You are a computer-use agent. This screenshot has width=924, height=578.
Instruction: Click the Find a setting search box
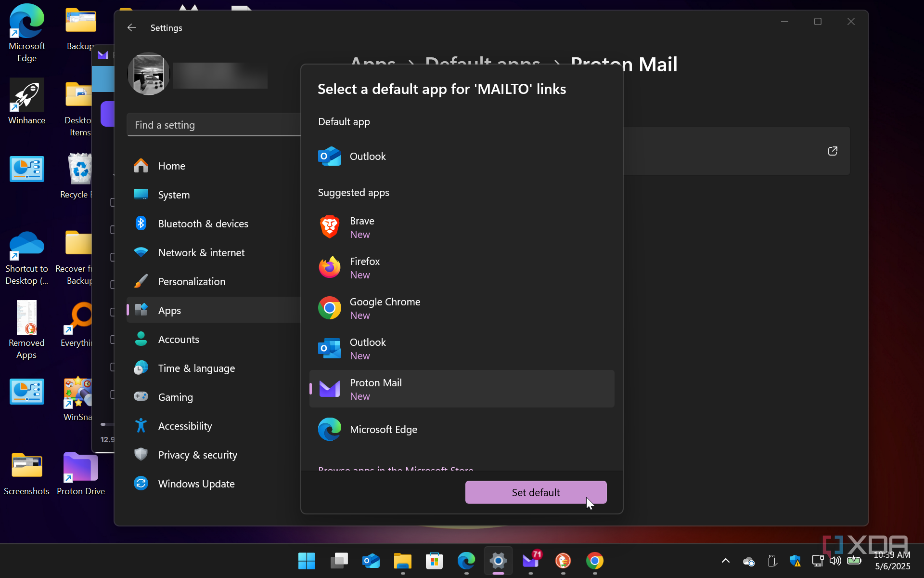(x=214, y=125)
